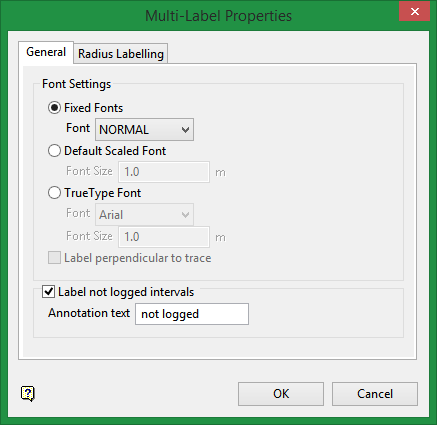Image resolution: width=437 pixels, height=425 pixels.
Task: Click the Multi-Label Properties title bar
Action: [218, 16]
